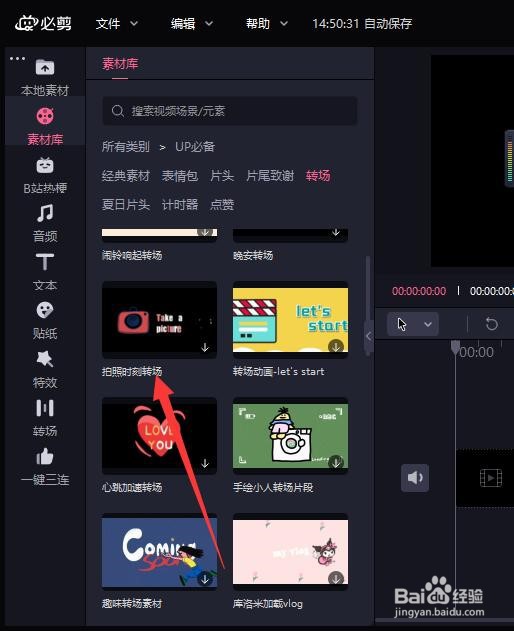This screenshot has width=514, height=631.
Task: Go back to 所有类别 breadcrumb
Action: point(126,147)
